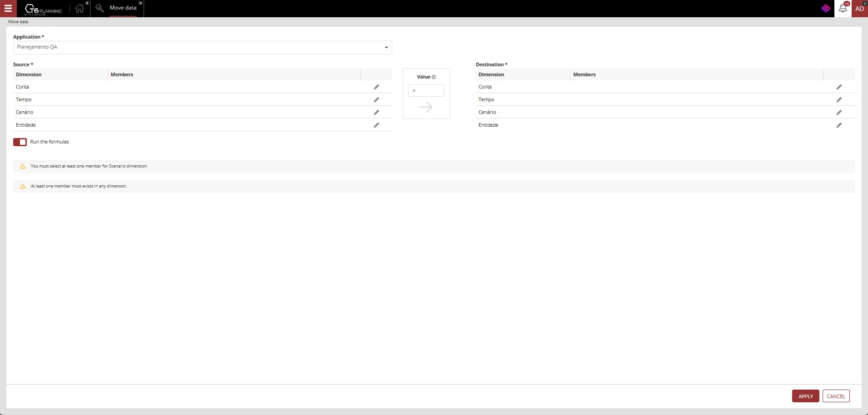Click the warning triangle beside Scenario message
This screenshot has height=415, width=868.
(x=22, y=166)
